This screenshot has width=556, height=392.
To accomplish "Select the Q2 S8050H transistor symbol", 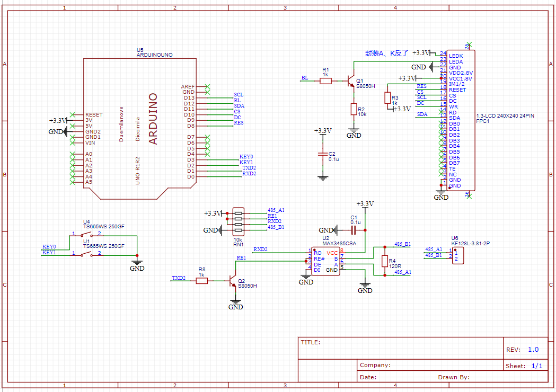I will [233, 281].
